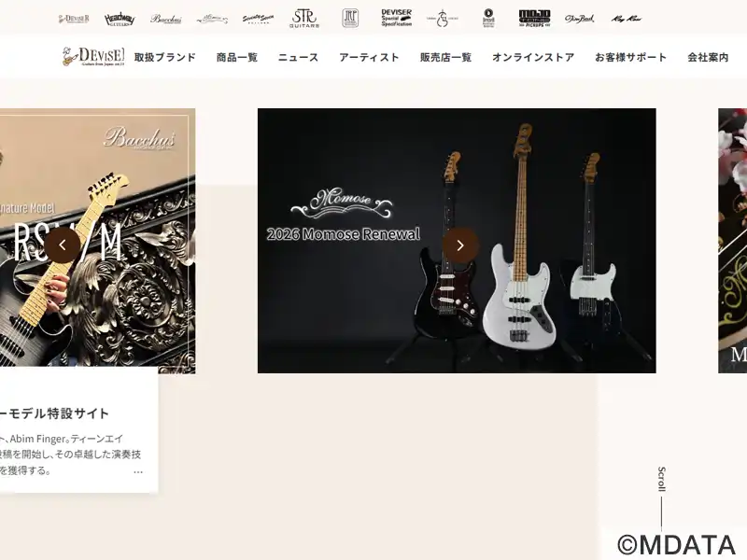Open the guitar-outline brand logo in top strip
Viewport: 747px width, 560px height.
442,19
